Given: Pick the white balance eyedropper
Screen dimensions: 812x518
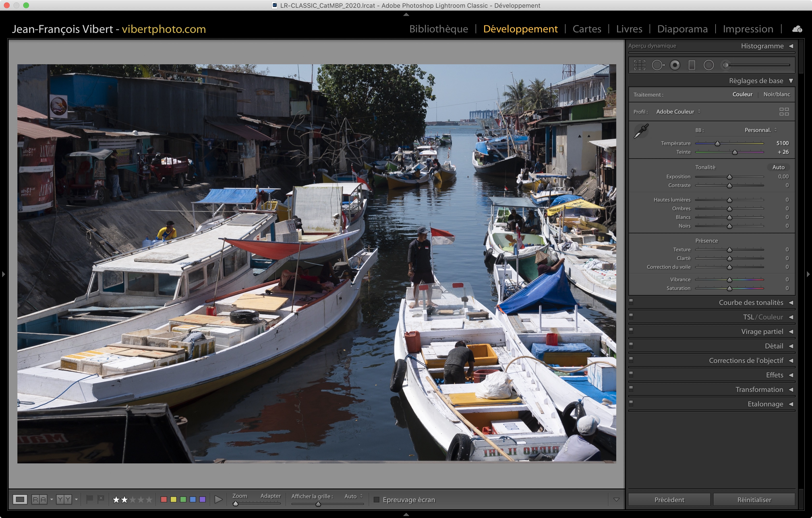Looking at the screenshot, I should 641,131.
